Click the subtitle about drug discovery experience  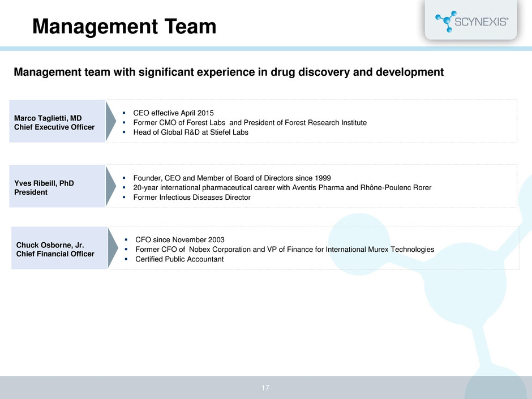point(229,72)
